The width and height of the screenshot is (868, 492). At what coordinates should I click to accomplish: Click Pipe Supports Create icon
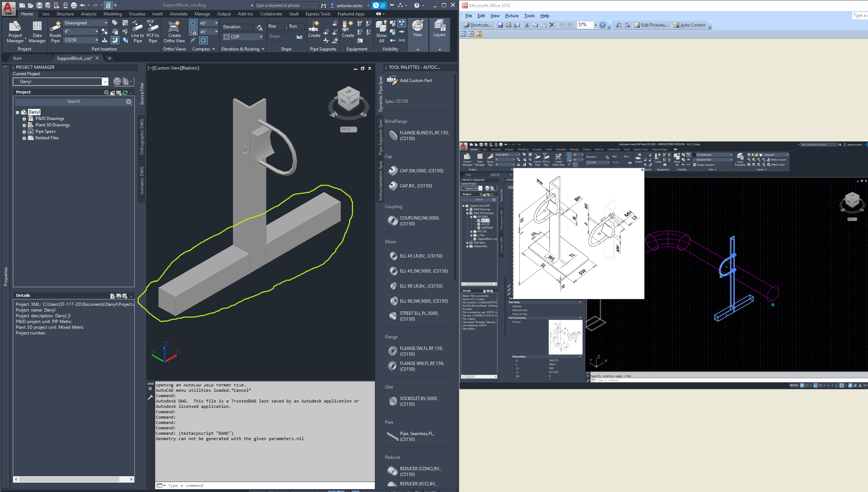(314, 29)
